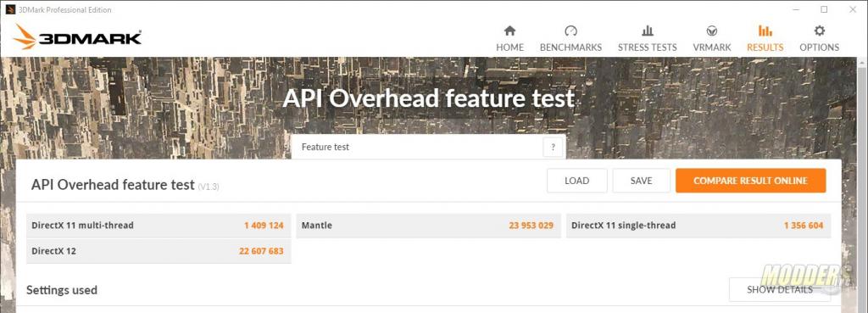868x313 pixels.
Task: Click the 3DMark logo
Action: [78, 37]
